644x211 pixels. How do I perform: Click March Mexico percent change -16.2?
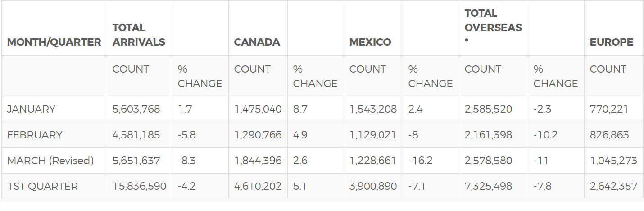point(421,161)
